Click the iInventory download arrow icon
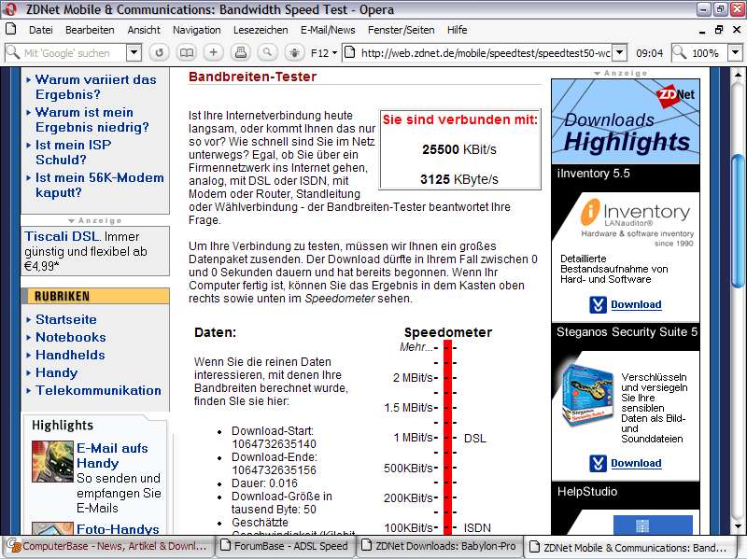The image size is (747, 560). coord(598,304)
